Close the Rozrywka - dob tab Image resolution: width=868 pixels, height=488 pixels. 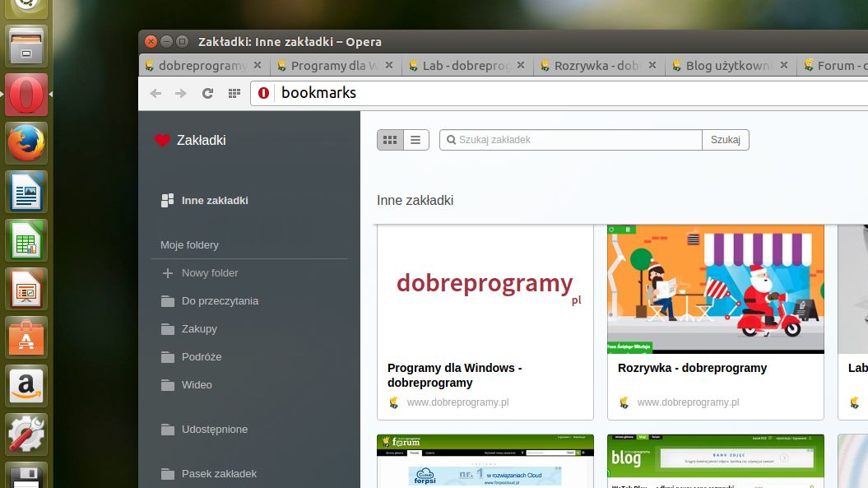point(652,65)
